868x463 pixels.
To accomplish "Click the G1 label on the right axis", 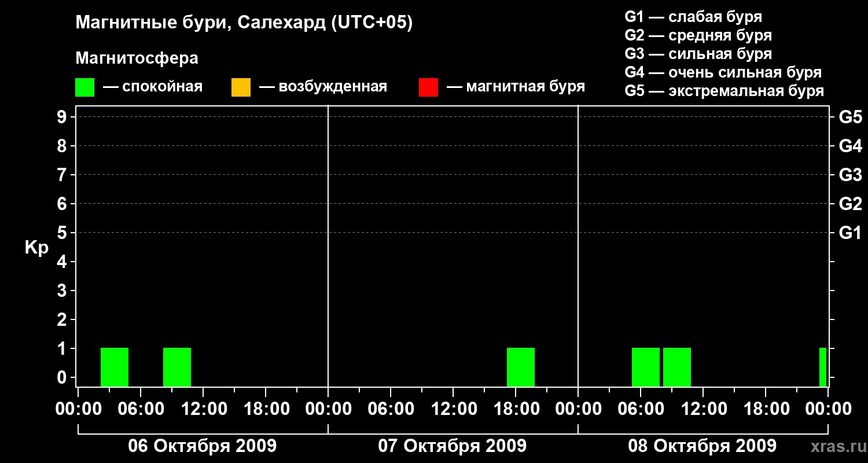I will (850, 233).
